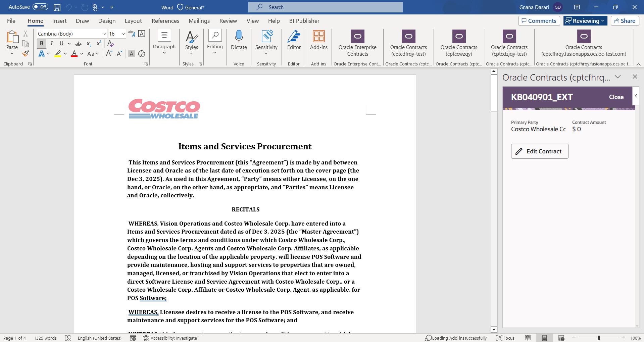This screenshot has height=342, width=644.
Task: Switch to the Design tab
Action: tap(107, 21)
